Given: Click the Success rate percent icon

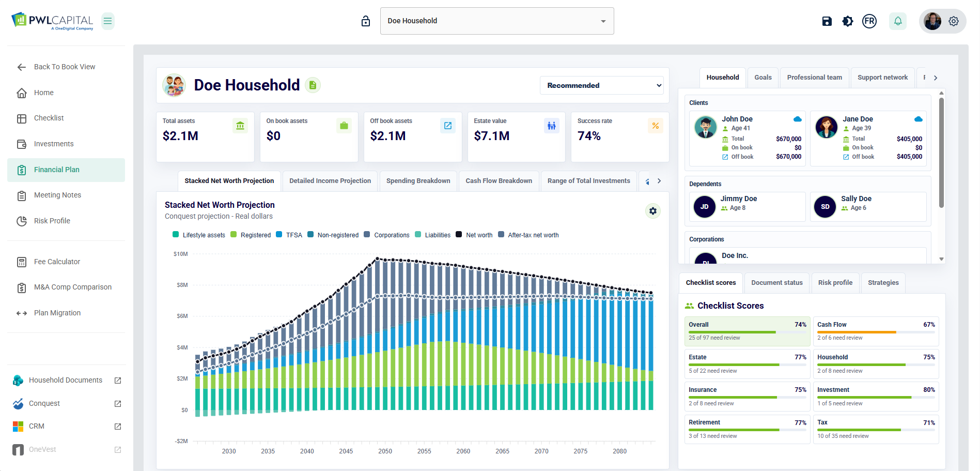Looking at the screenshot, I should click(656, 126).
